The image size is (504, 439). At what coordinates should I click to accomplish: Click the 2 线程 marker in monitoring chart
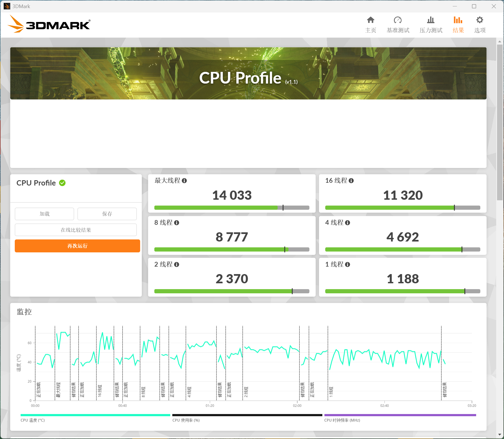[x=246, y=392]
